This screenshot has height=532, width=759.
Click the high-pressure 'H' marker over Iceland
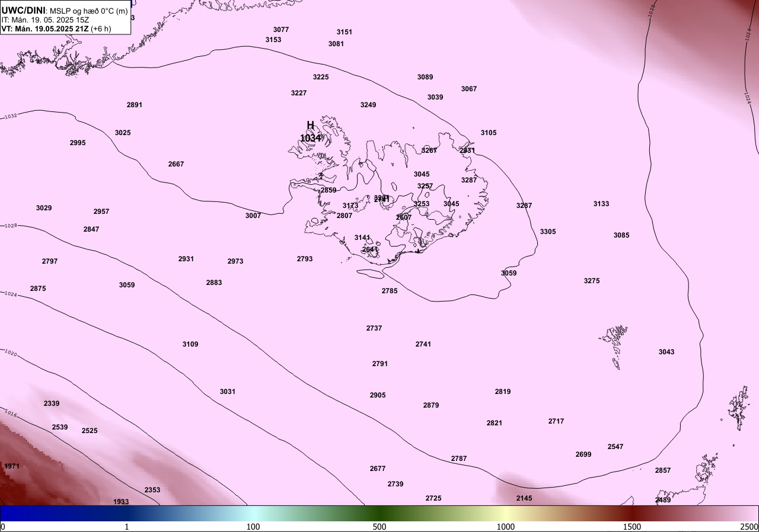310,125
